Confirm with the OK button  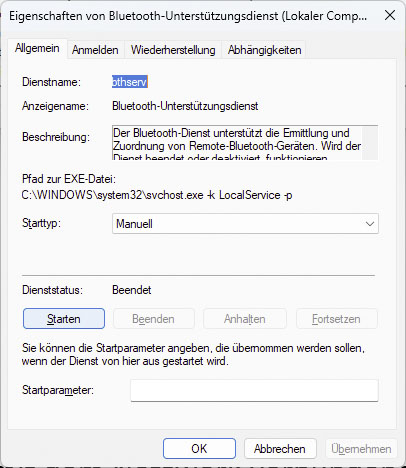pyautogui.click(x=199, y=449)
